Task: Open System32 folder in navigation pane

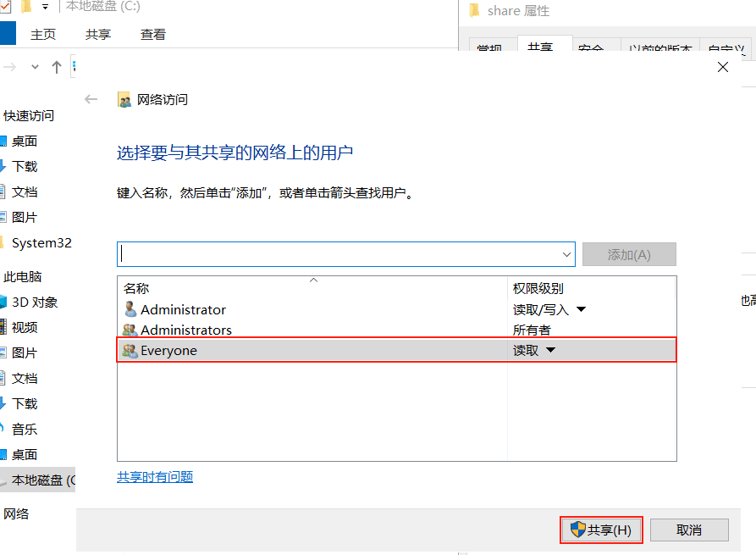Action: [x=41, y=242]
